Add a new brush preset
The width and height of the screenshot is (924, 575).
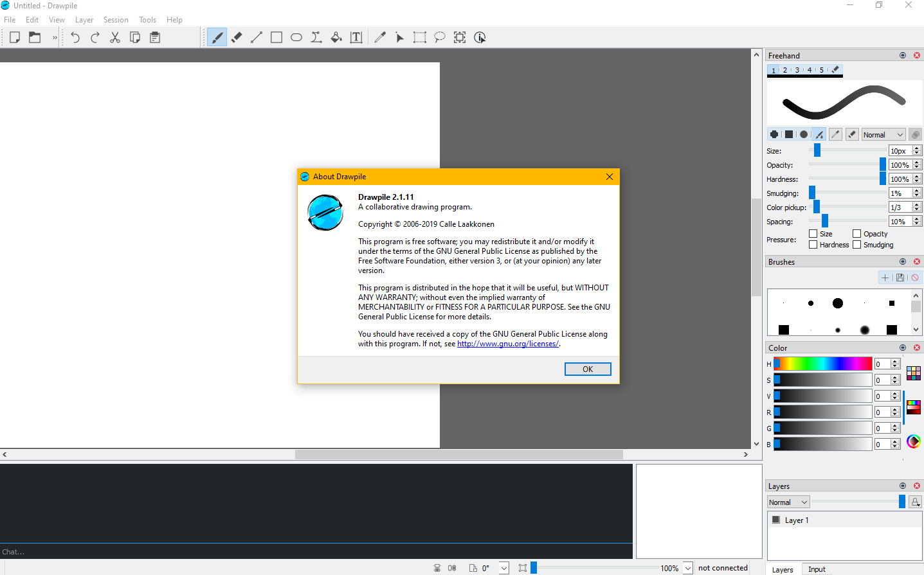(x=885, y=278)
